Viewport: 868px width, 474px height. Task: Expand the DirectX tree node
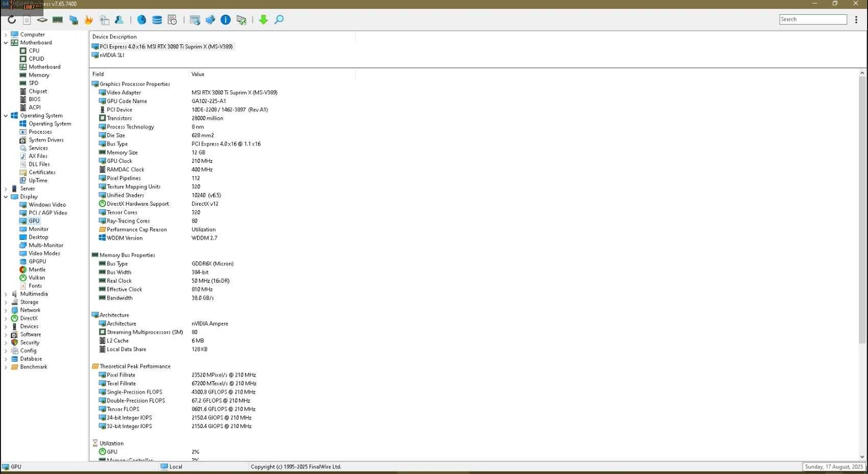tap(6, 318)
